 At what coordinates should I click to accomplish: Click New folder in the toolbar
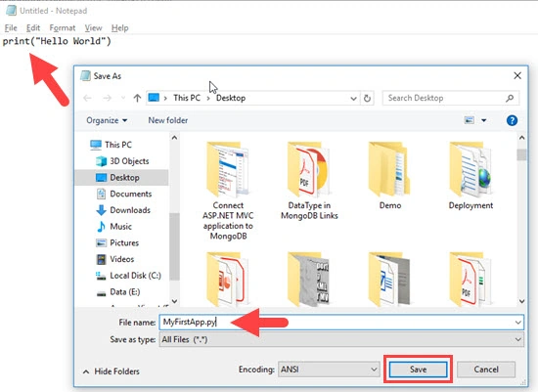[168, 120]
